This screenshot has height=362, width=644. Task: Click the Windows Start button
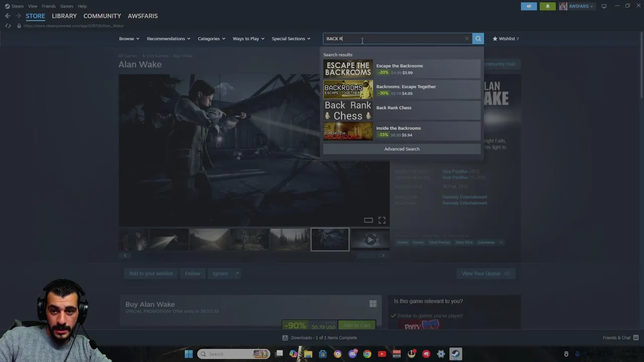[189, 354]
